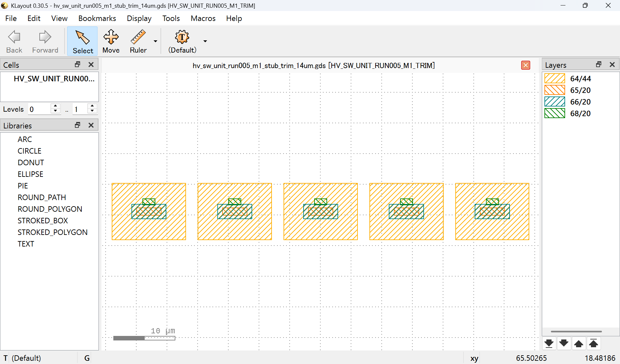Click the Select arrow tool
Screen dimensions: 620x364
(x=83, y=41)
